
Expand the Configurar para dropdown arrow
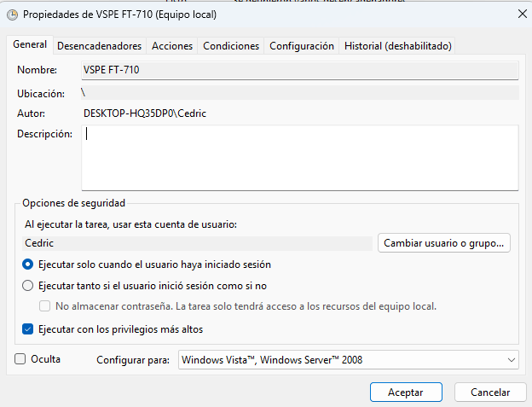click(x=511, y=360)
